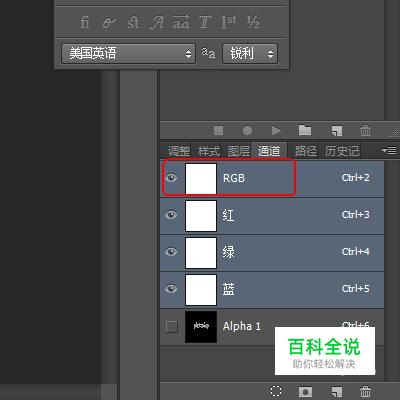This screenshot has width=400, height=400.
Task: Delete action trash icon in actions panel
Action: click(365, 130)
